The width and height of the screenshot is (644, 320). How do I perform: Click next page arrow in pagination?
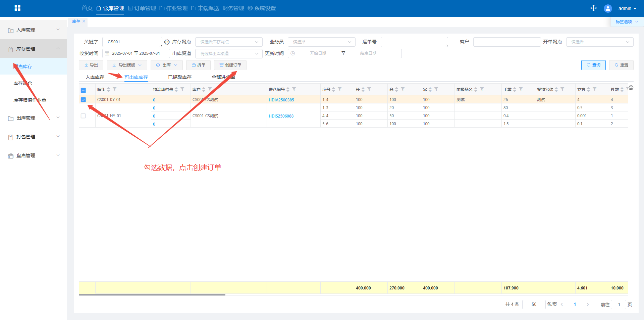(x=588, y=305)
